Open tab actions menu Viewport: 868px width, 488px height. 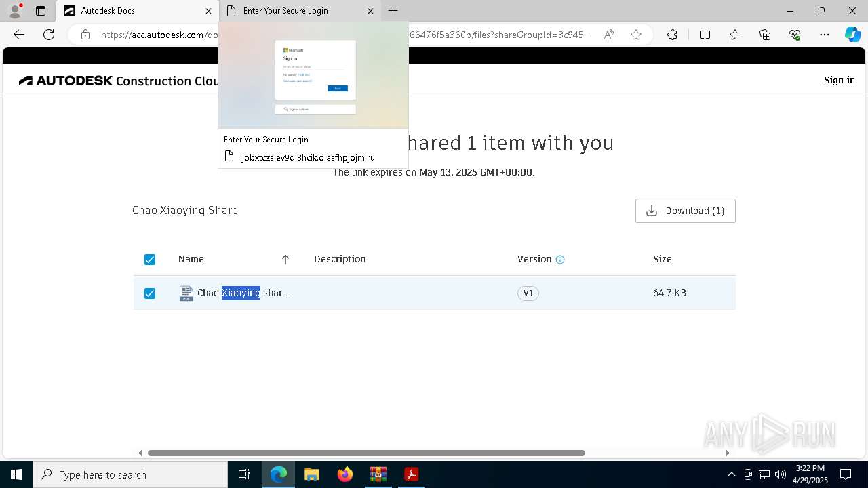(x=41, y=11)
